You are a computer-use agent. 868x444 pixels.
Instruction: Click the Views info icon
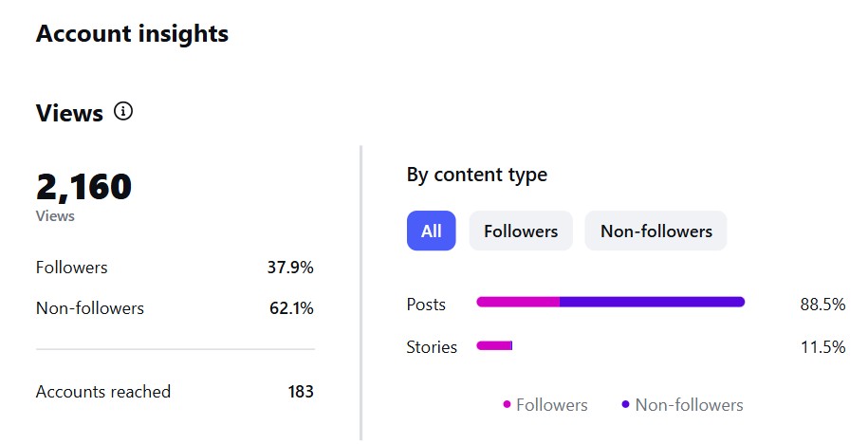[123, 112]
